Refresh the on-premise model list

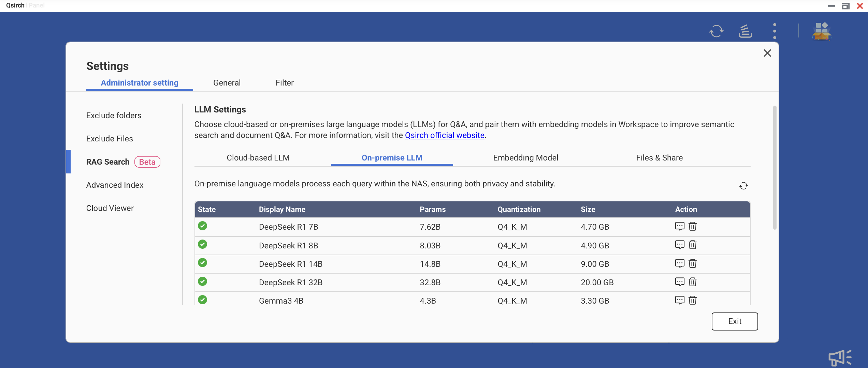click(x=743, y=186)
